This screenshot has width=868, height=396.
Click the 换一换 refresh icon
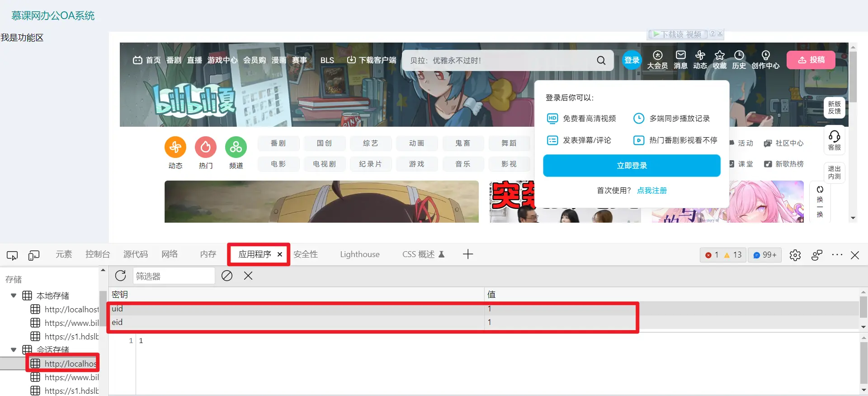click(820, 190)
